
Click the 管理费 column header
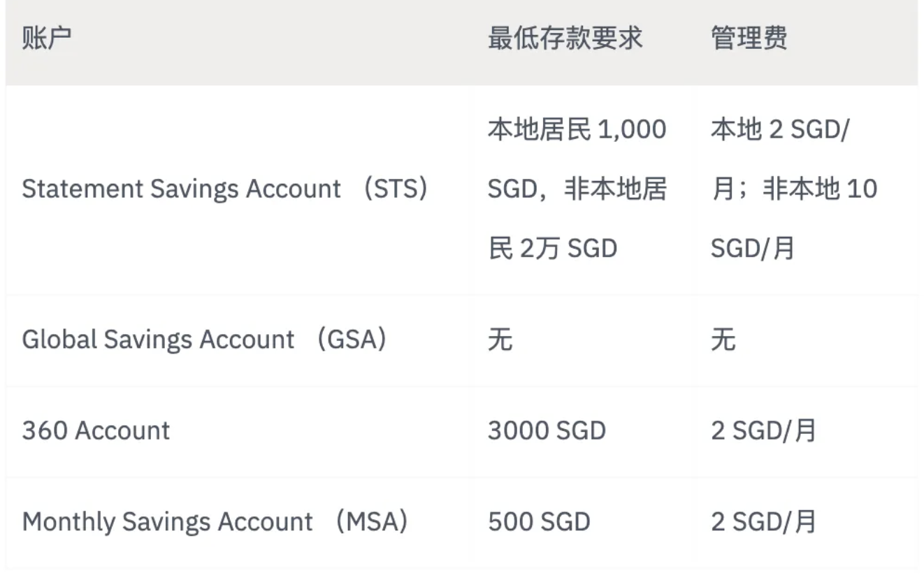pyautogui.click(x=749, y=38)
